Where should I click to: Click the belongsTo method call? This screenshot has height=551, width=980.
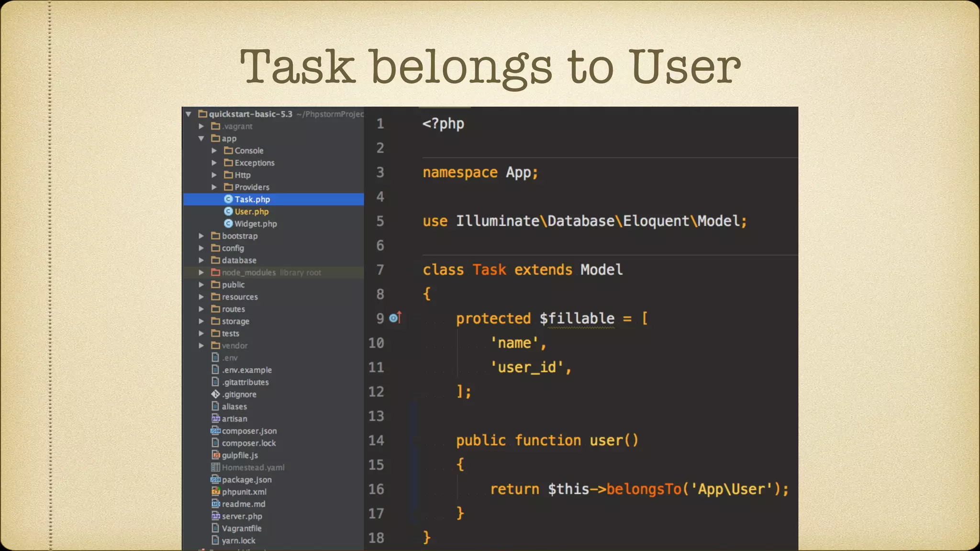point(644,489)
